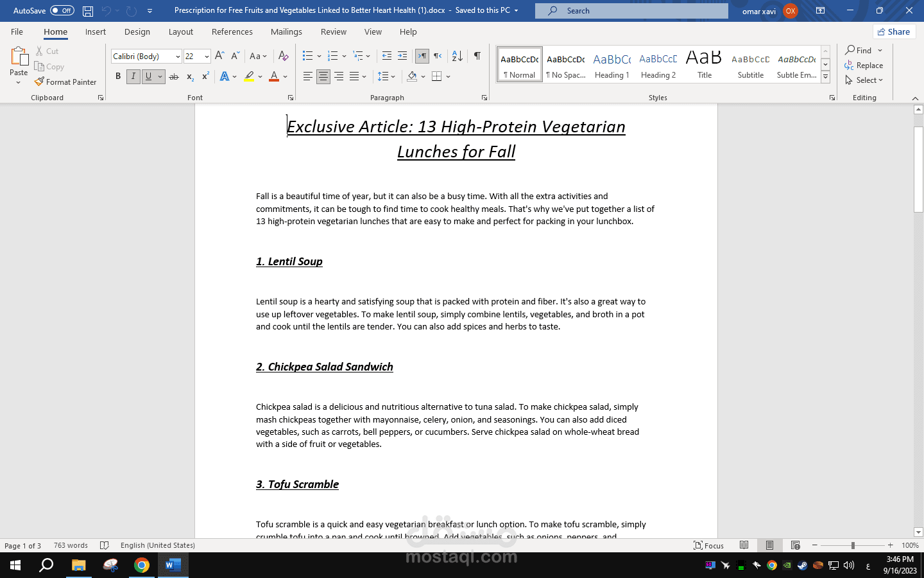Viewport: 924px width, 578px height.
Task: Open Chrome from the taskbar
Action: pyautogui.click(x=142, y=565)
